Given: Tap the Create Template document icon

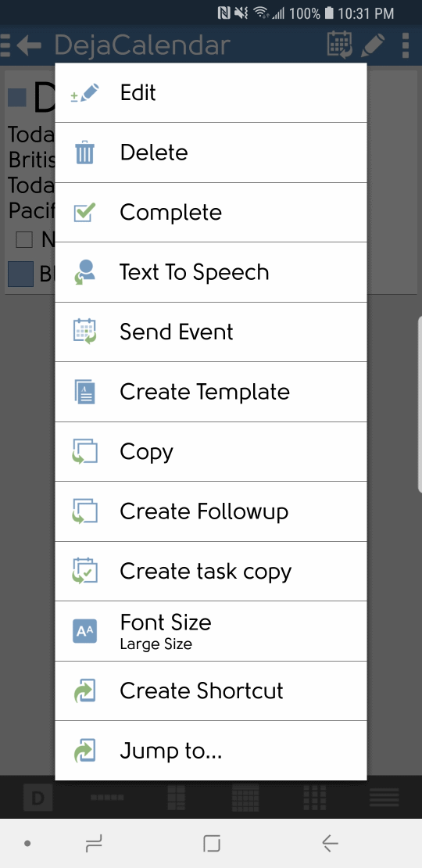Looking at the screenshot, I should click(84, 391).
